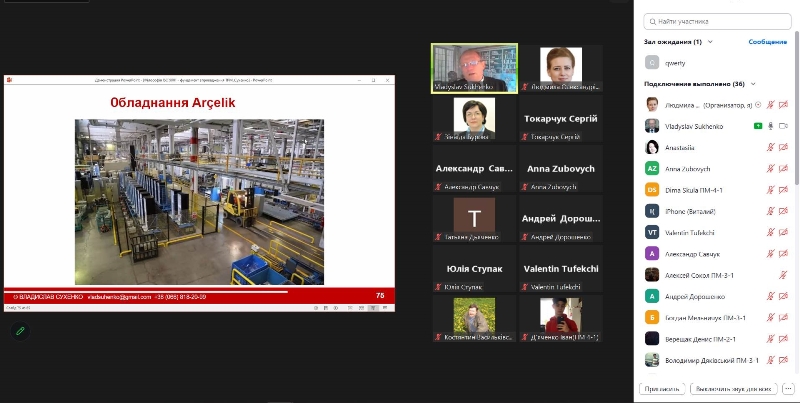Viewport: 800px width, 403px height.
Task: Click Алексей Сокол ПМ-3-1 in participants list
Action: click(x=699, y=275)
